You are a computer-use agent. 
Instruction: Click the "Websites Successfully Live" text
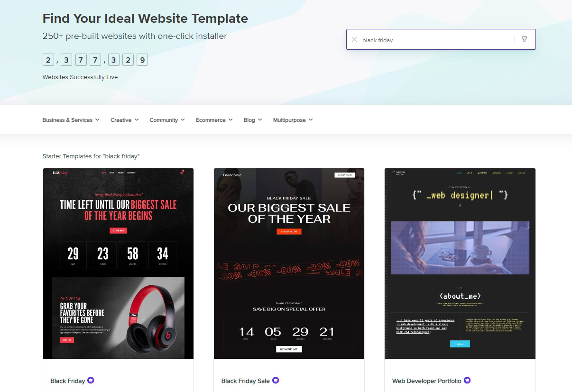80,77
